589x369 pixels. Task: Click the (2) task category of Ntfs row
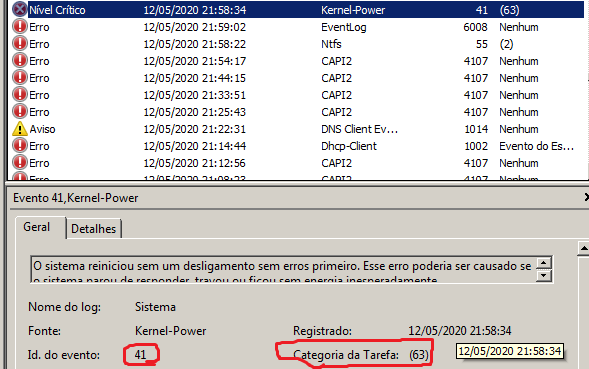(506, 44)
